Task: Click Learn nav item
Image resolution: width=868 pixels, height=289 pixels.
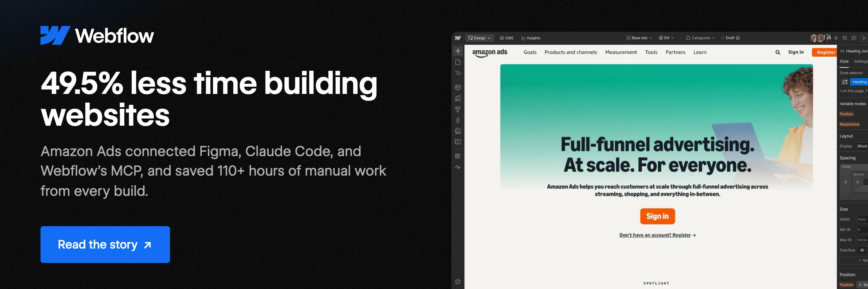Action: coord(700,52)
